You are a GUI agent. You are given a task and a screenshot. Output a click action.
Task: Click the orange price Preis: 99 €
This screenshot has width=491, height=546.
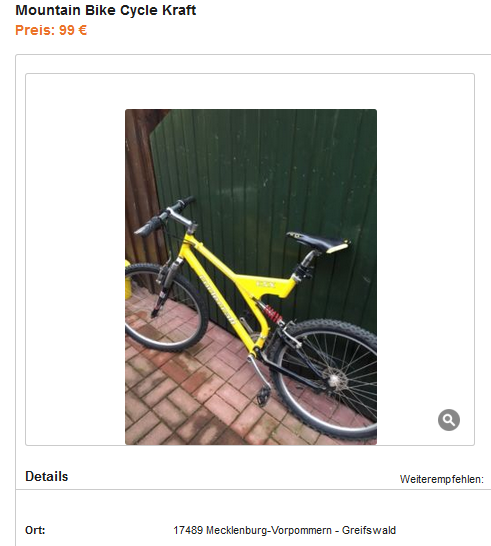point(51,30)
